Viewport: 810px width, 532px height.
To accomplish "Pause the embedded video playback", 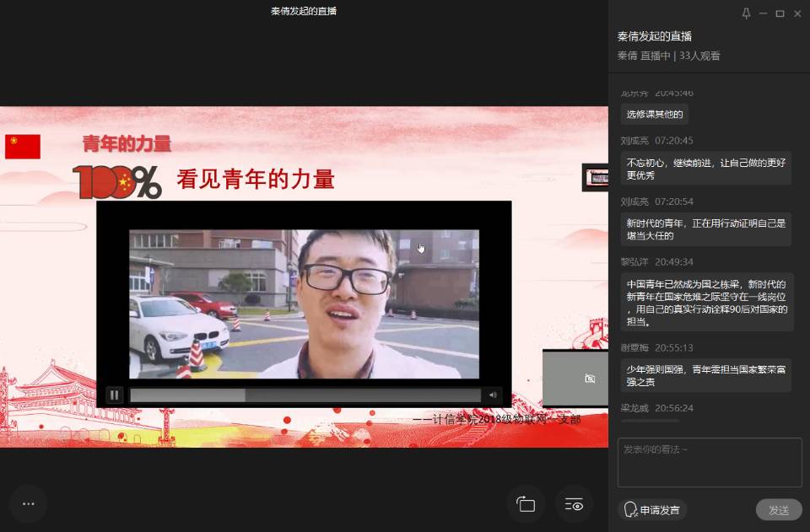I will point(114,395).
